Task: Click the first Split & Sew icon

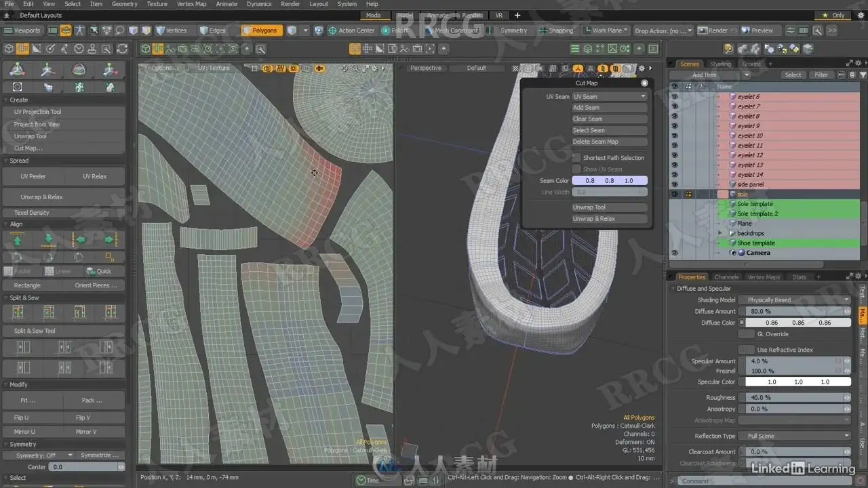Action: point(18,312)
